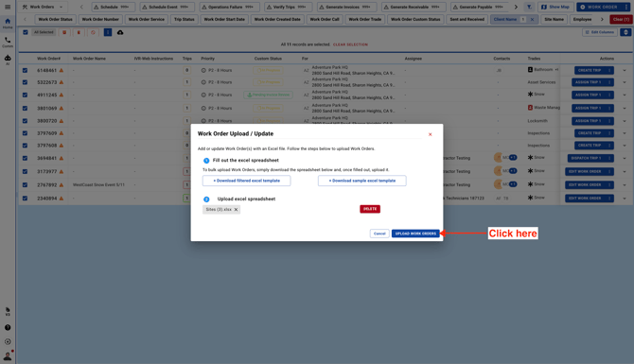The width and height of the screenshot is (634, 364).
Task: Open the Operations Failure tab
Action: (x=229, y=7)
